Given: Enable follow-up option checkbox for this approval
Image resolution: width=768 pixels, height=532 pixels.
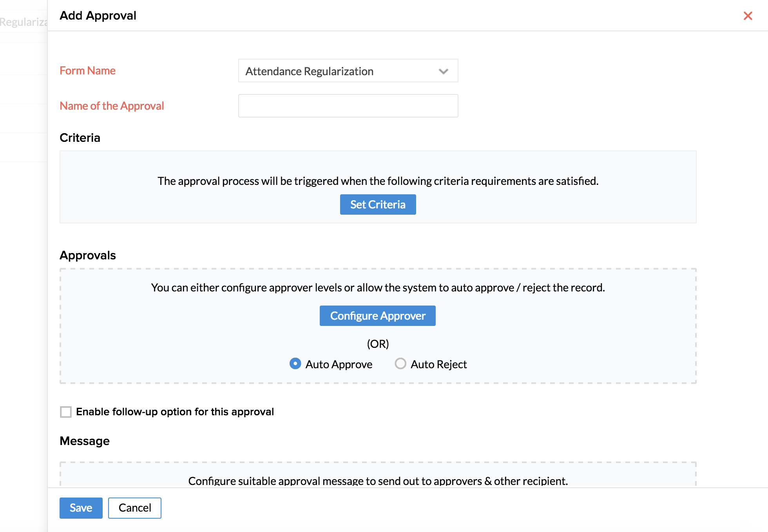Looking at the screenshot, I should click(66, 412).
